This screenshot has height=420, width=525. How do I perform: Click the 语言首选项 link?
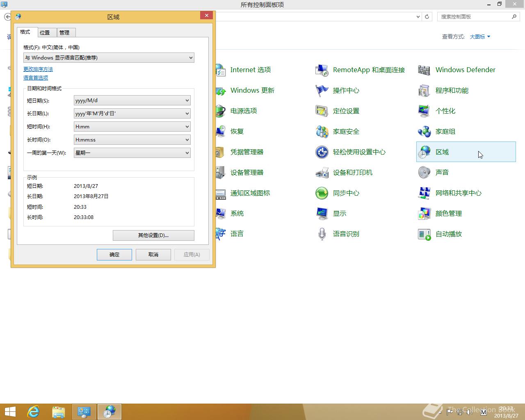tap(36, 78)
